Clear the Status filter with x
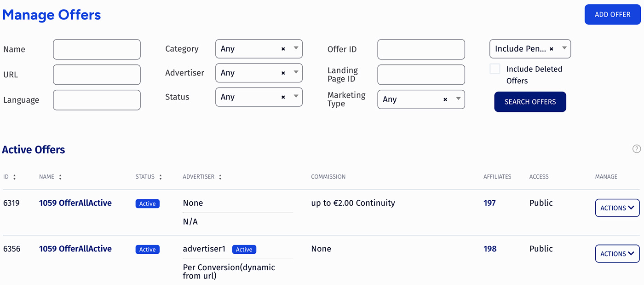The image size is (644, 285). click(x=283, y=97)
